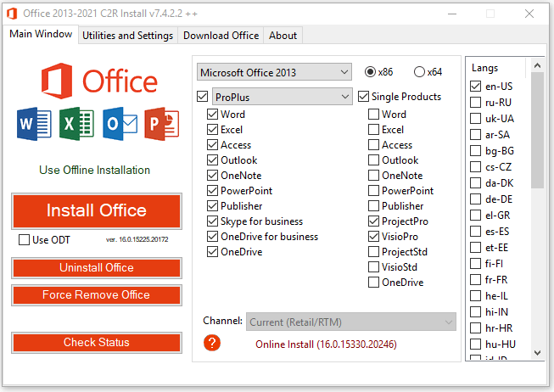Switch to the Utilities and Settings tab
This screenshot has width=554, height=392.
(128, 36)
